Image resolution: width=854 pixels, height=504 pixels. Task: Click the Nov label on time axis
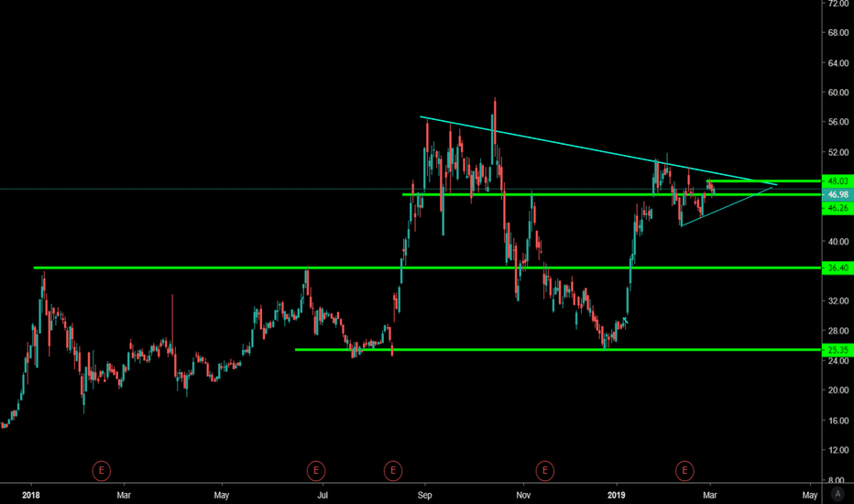click(523, 495)
